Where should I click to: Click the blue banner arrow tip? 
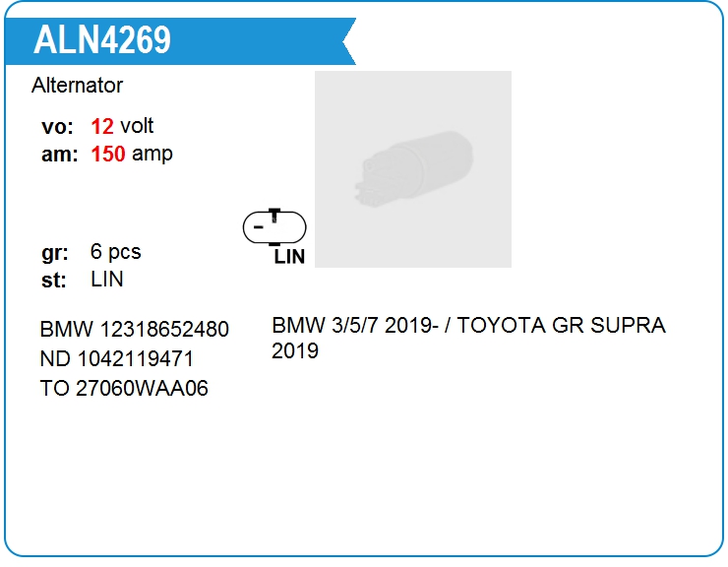click(x=348, y=41)
